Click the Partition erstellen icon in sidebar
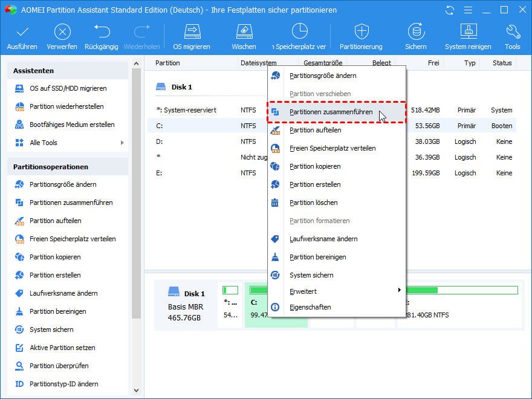 tap(19, 275)
